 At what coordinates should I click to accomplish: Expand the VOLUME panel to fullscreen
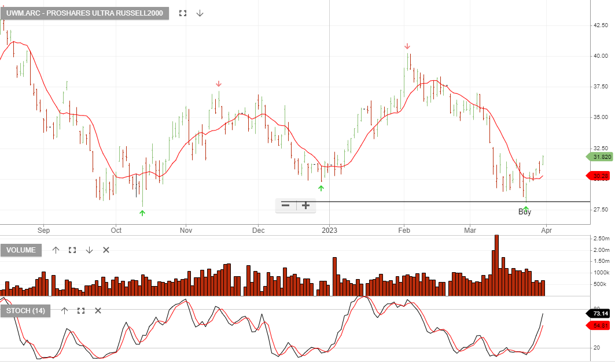point(72,250)
